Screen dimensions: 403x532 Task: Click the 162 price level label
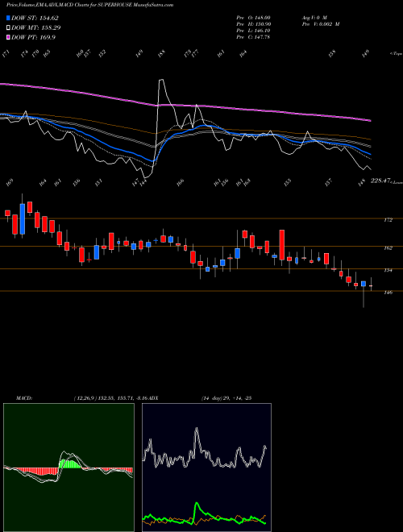point(388,248)
